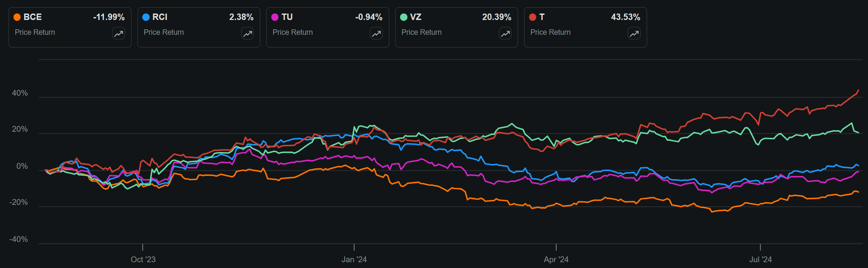Viewport: 868px width, 268px height.
Task: Click the chart icon on the VZ card
Action: point(505,33)
